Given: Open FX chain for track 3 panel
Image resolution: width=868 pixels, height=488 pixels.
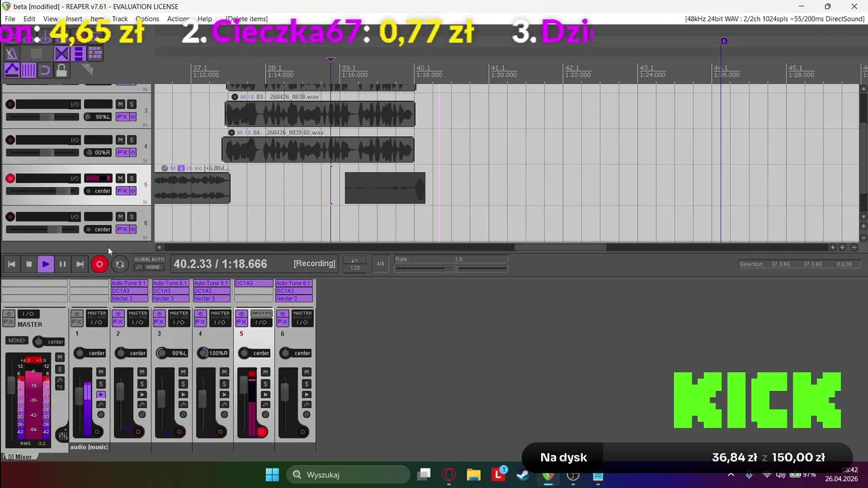Looking at the screenshot, I should click(122, 117).
